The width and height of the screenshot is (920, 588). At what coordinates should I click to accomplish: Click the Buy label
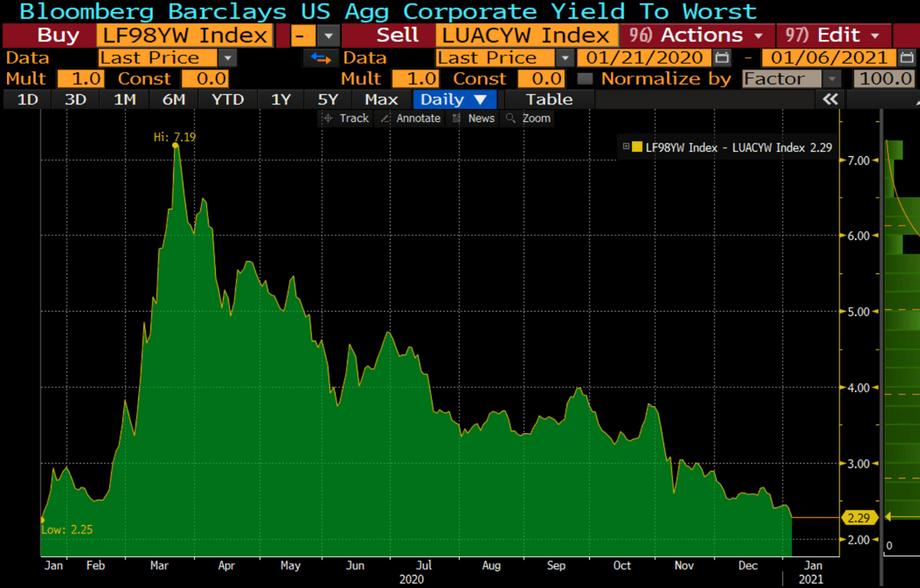point(58,35)
